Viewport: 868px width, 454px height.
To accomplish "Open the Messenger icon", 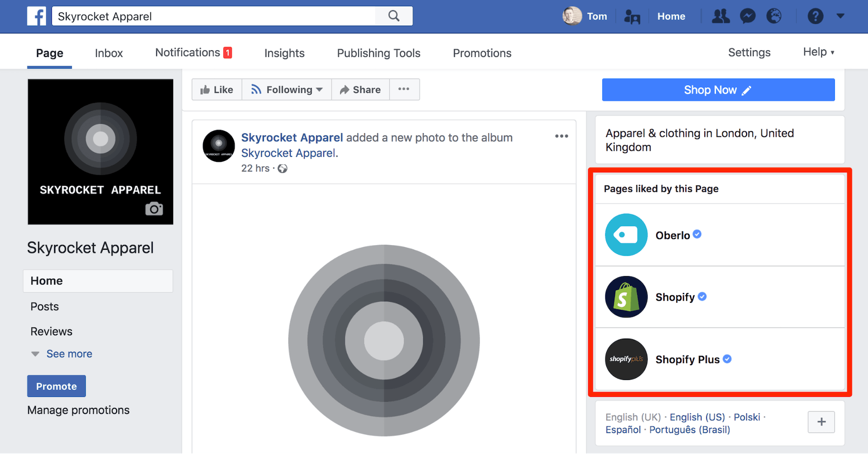I will point(748,16).
